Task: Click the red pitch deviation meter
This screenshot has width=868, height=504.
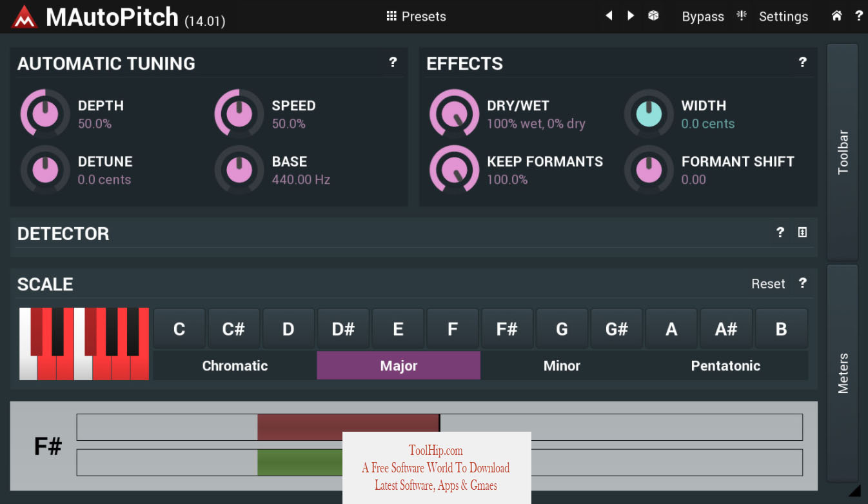Action: [x=440, y=427]
